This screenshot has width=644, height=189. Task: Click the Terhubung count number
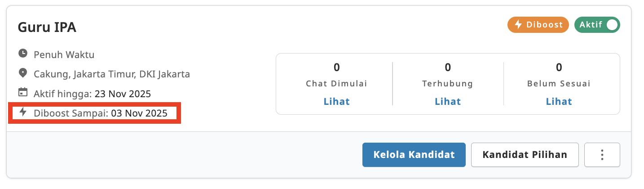tap(447, 67)
